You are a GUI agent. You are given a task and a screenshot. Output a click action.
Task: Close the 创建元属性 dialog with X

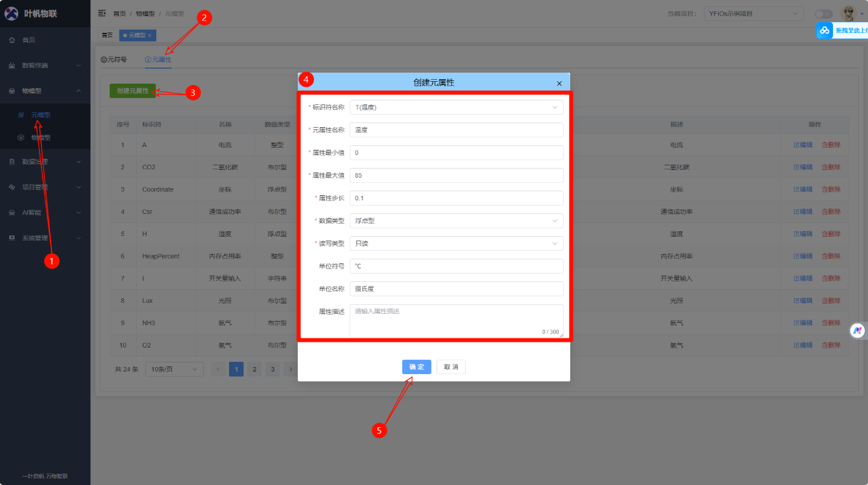559,83
